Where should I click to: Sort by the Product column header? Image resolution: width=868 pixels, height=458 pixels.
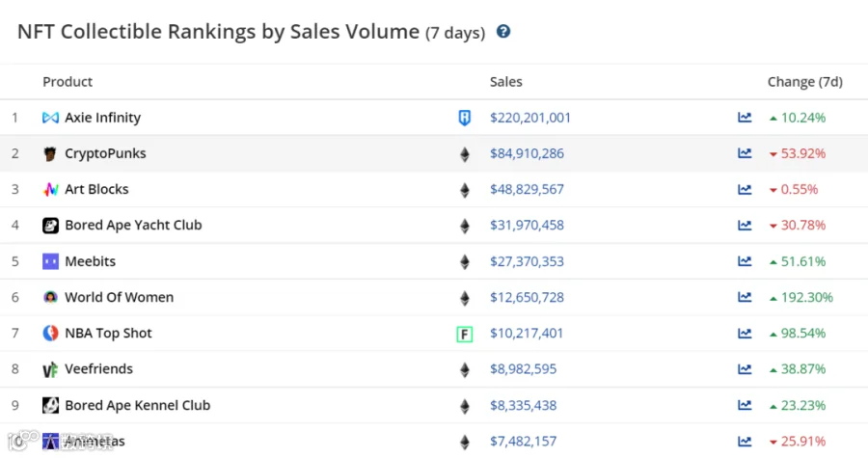tap(68, 82)
